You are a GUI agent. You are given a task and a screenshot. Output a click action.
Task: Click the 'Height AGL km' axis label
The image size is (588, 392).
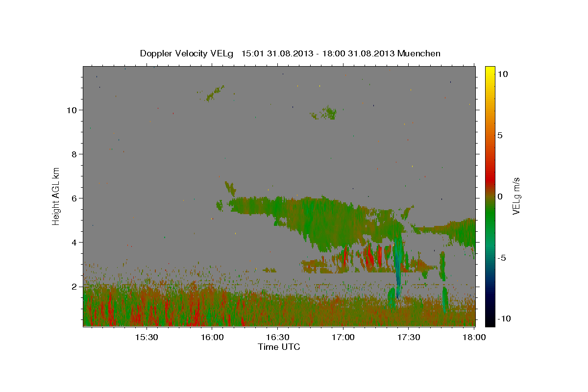coord(56,196)
